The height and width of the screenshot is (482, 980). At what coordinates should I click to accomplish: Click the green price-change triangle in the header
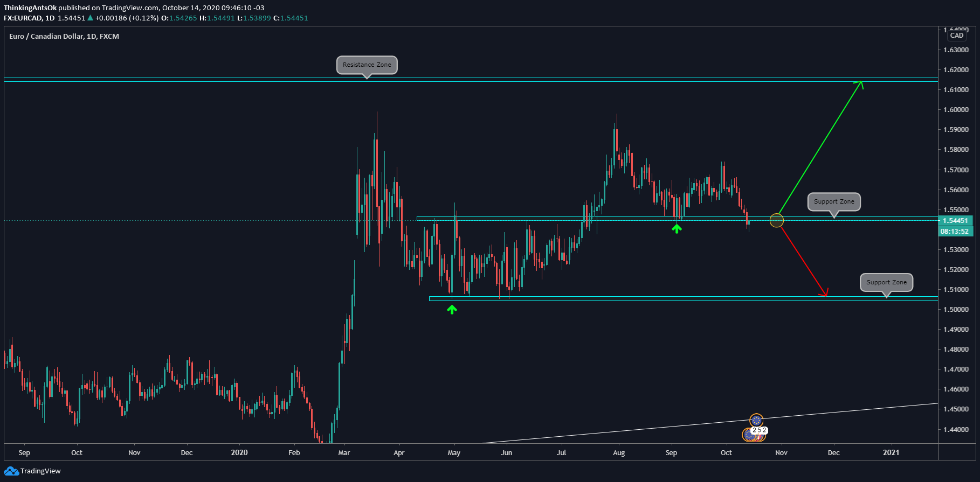coord(91,18)
